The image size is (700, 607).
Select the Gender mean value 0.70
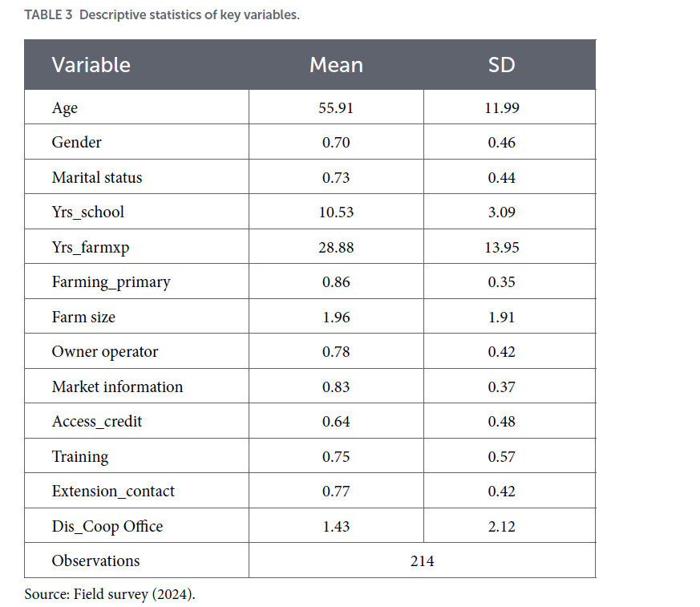(336, 143)
